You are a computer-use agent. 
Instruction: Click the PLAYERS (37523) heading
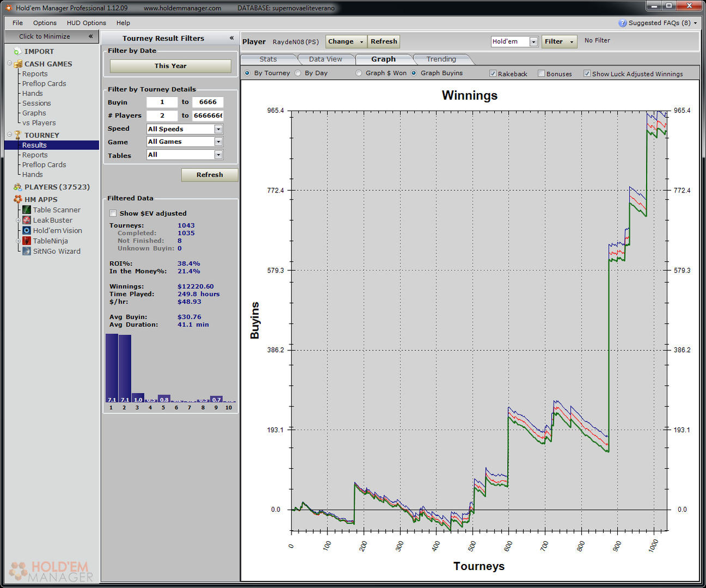tap(57, 187)
